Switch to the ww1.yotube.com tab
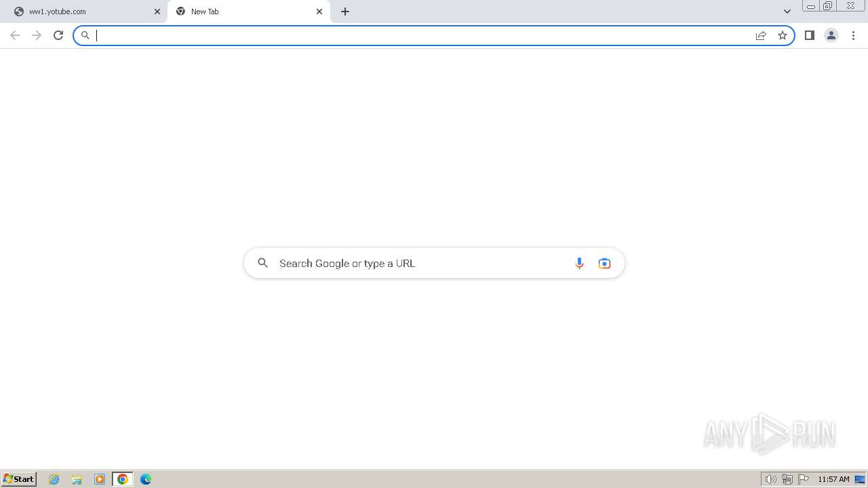This screenshot has height=488, width=868. tap(85, 12)
